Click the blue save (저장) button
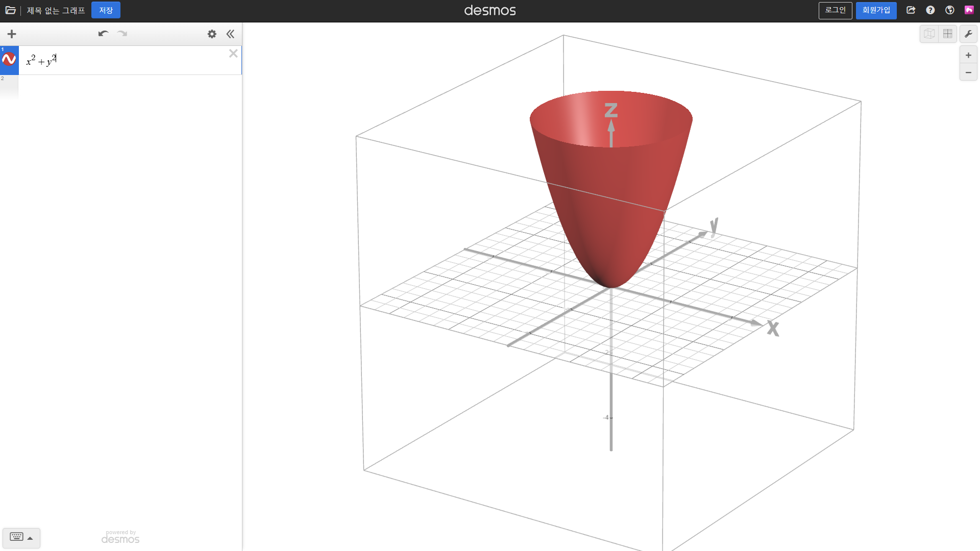Viewport: 980px width, 551px height. pyautogui.click(x=106, y=10)
